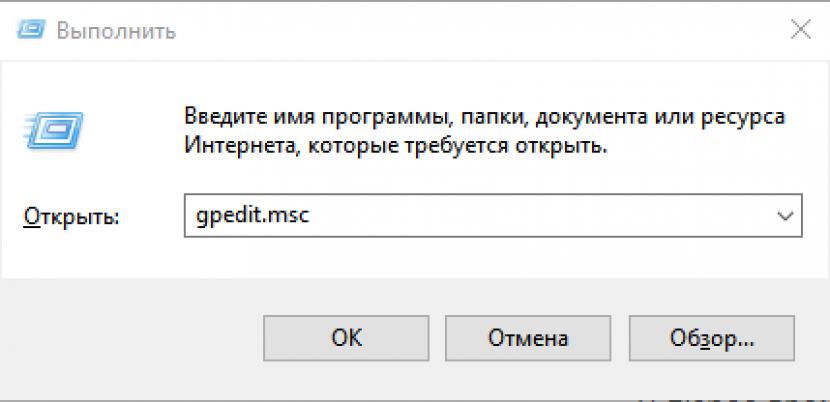The image size is (830, 402).
Task: Close the Выполнить dialog with X
Action: [x=800, y=30]
